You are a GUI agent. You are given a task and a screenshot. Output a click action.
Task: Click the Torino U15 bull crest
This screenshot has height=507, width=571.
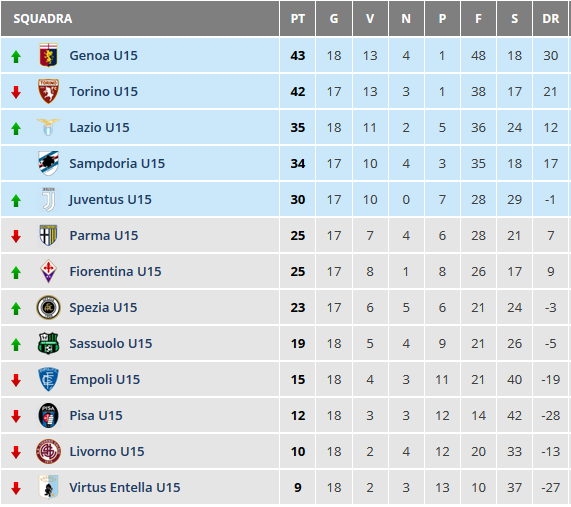point(48,91)
